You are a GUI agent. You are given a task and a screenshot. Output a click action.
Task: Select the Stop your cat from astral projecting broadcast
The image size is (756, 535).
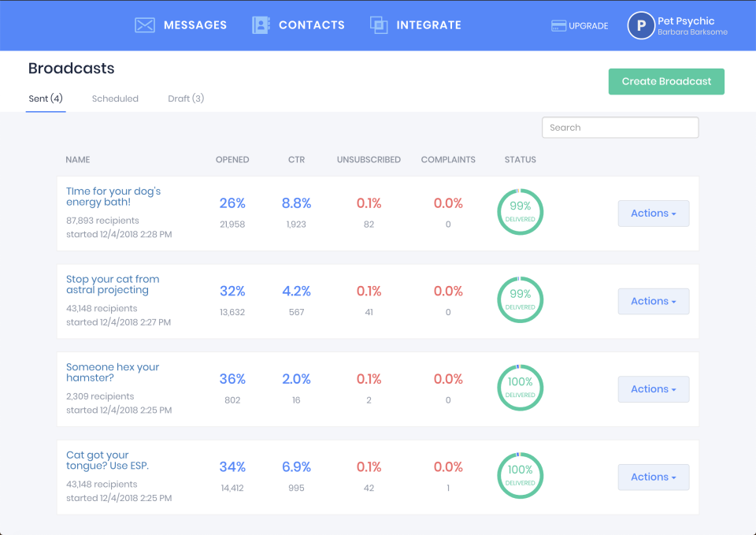(113, 284)
